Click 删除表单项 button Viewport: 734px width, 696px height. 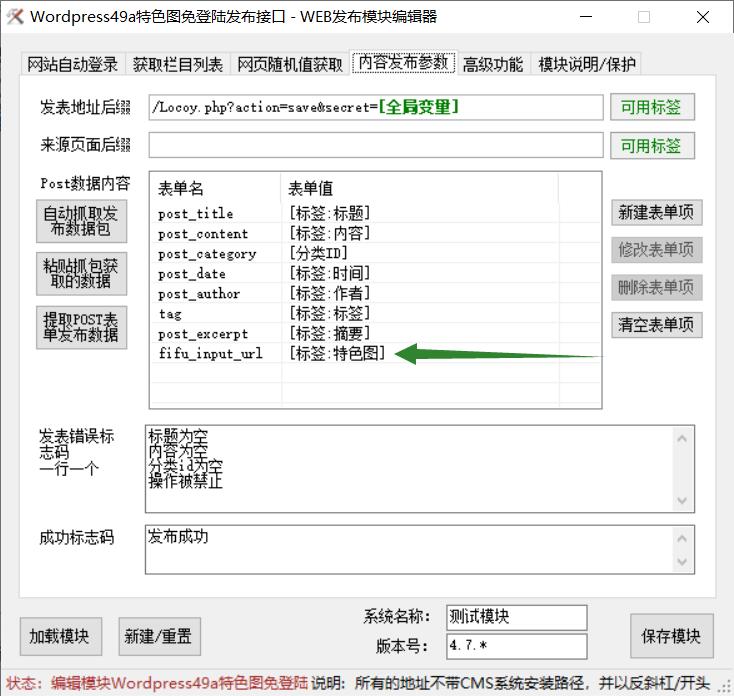coord(656,287)
